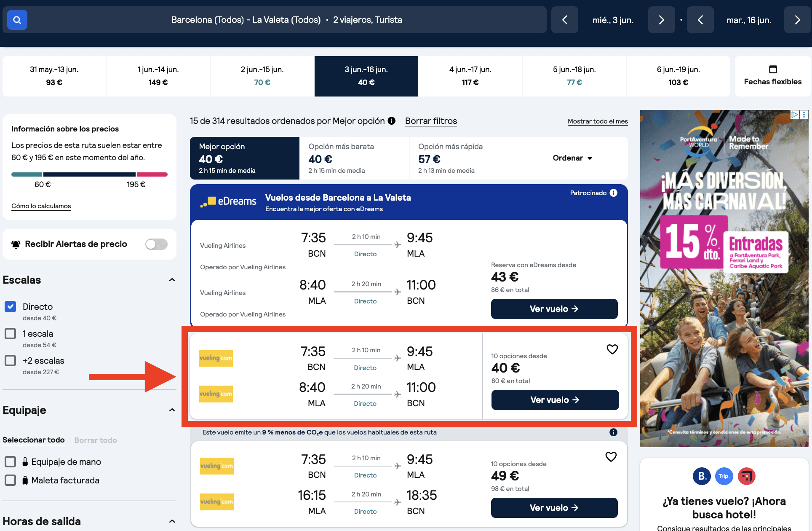Click the Booking.com B logo
This screenshot has height=531, width=812.
click(702, 476)
